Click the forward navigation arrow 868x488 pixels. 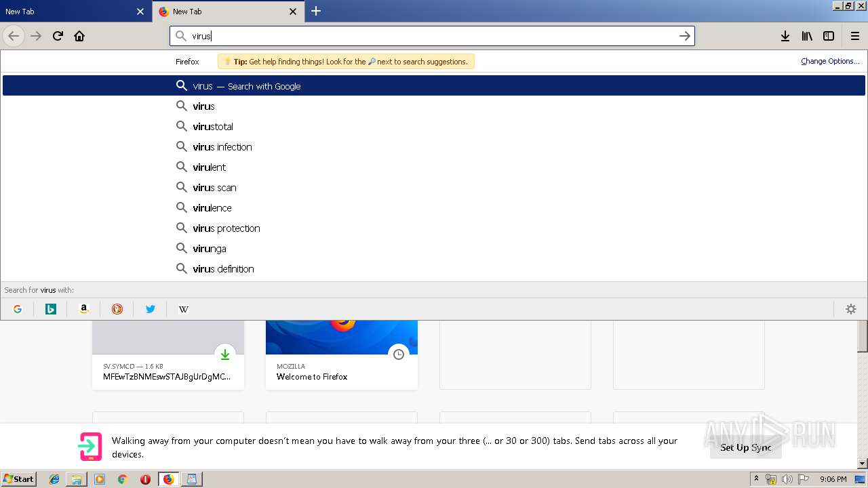point(36,36)
